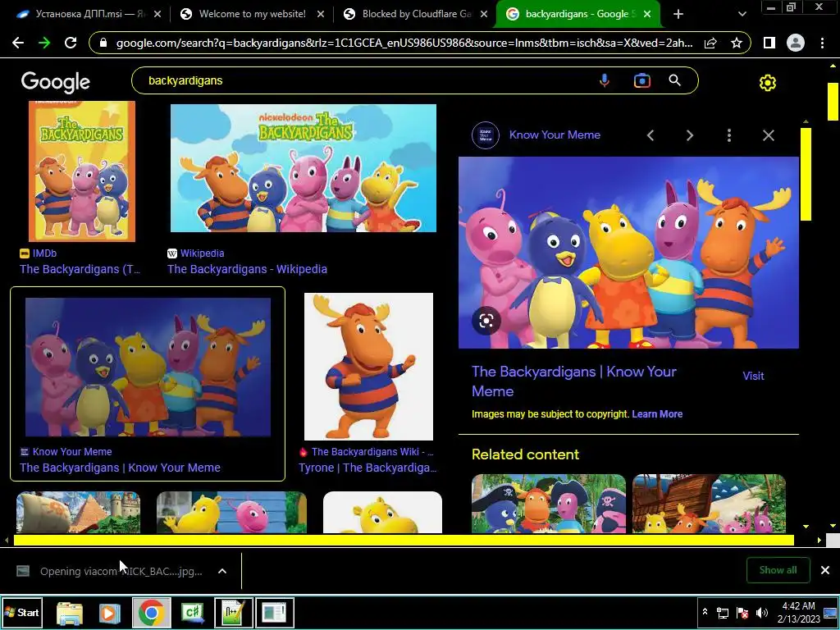The image size is (840, 630).
Task: Open The Backyardigans - Wikipedia link
Action: [247, 269]
